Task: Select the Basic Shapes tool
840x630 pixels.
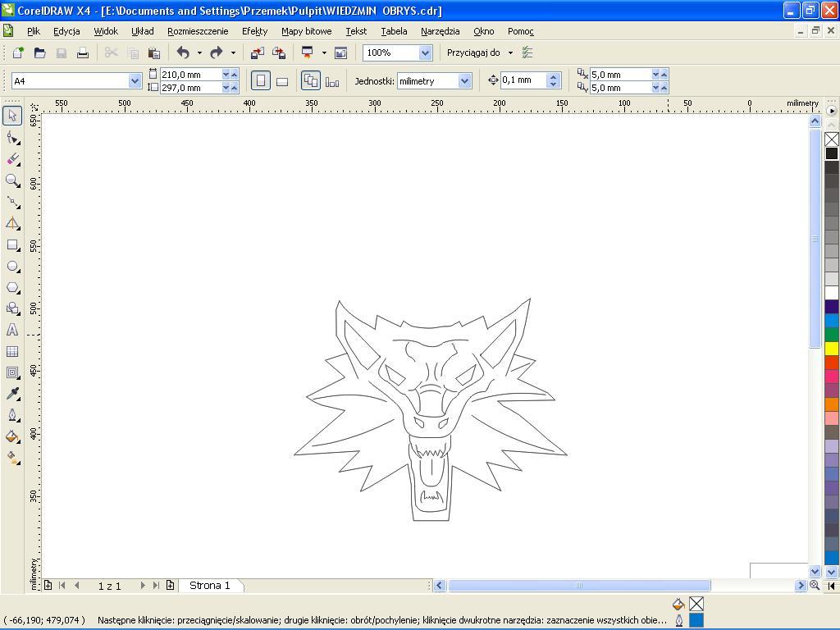Action: [x=12, y=308]
